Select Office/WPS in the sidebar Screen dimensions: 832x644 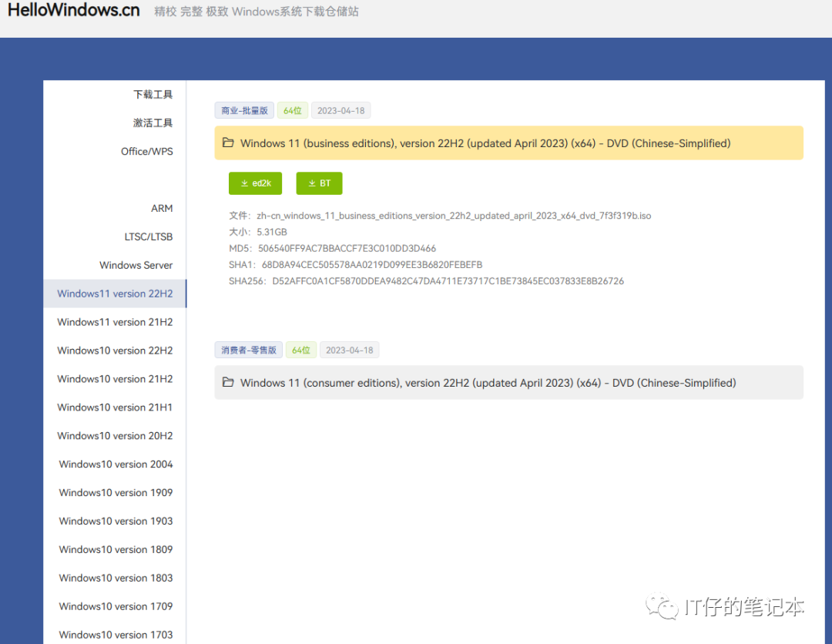click(x=147, y=152)
